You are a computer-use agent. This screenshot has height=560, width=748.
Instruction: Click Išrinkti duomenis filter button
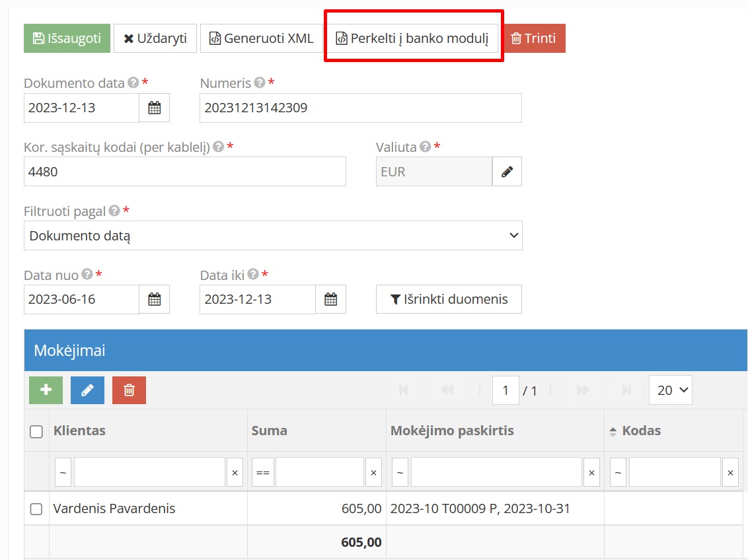coord(449,299)
